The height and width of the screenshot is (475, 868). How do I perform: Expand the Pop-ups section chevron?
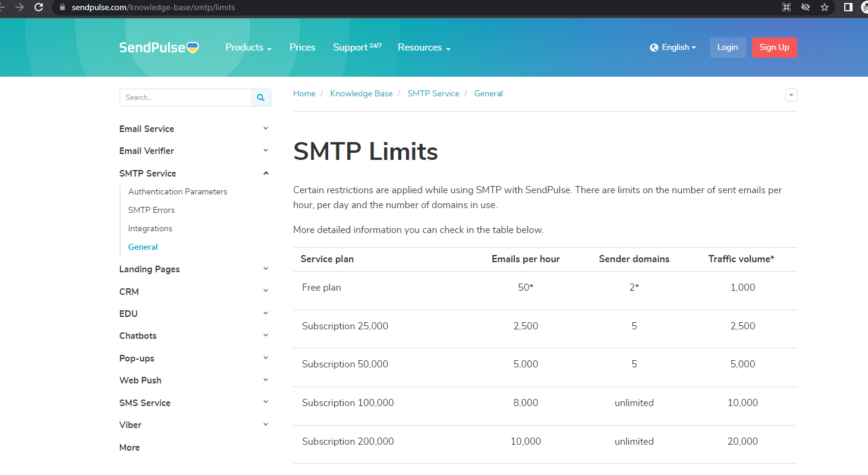[x=266, y=358]
